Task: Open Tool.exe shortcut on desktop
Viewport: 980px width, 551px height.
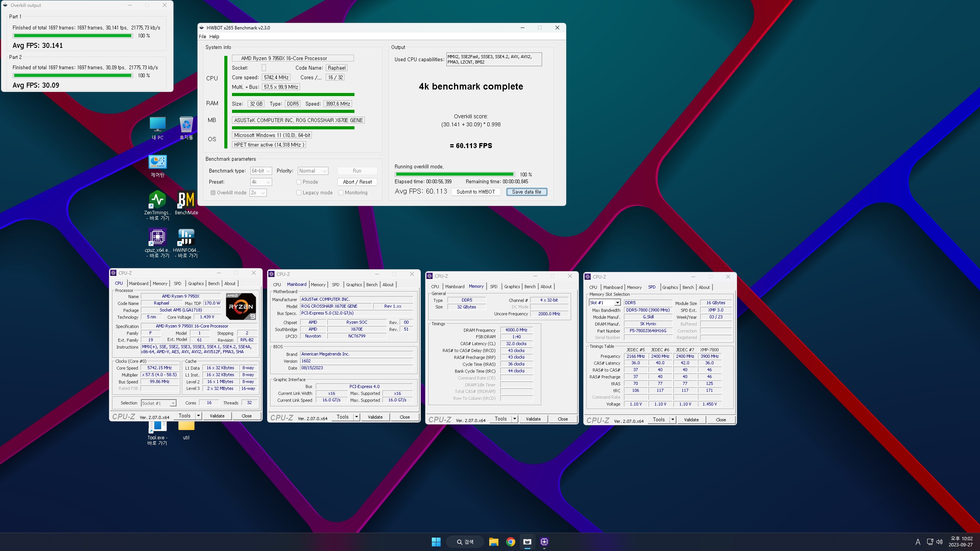Action: (157, 433)
